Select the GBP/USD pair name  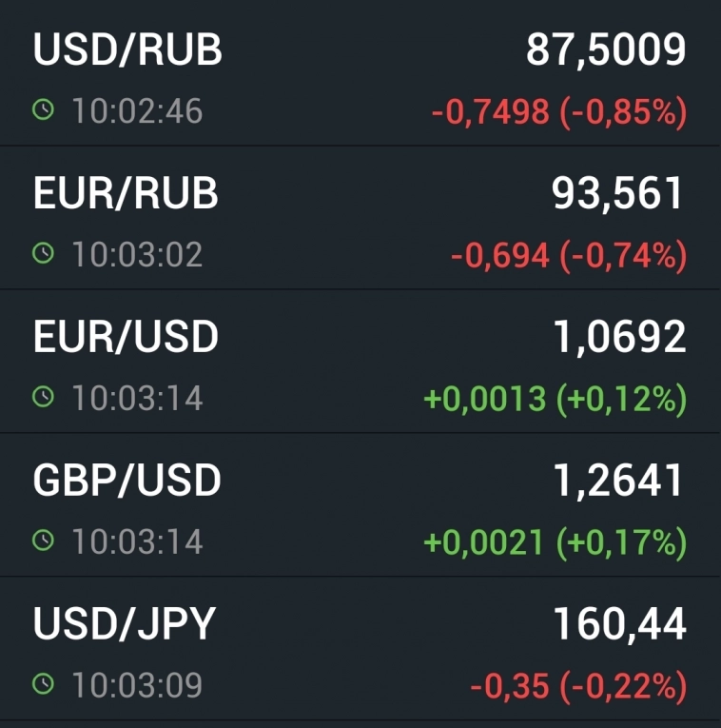(127, 481)
